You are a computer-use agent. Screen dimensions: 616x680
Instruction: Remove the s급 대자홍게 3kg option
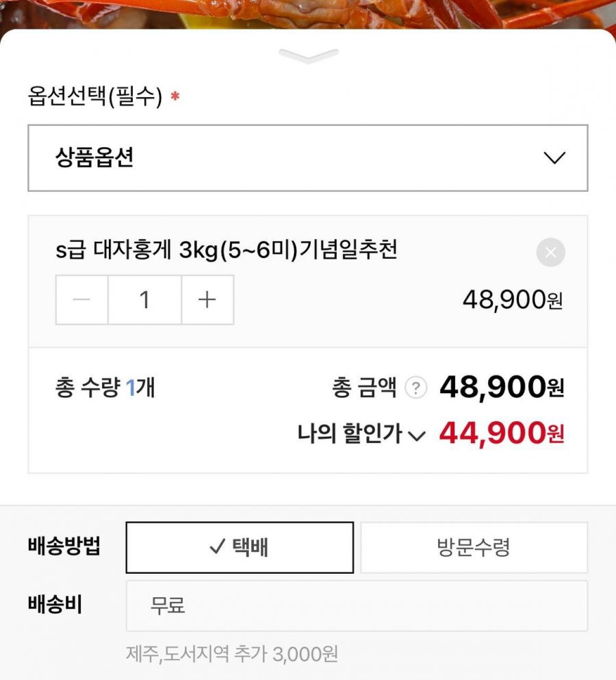(550, 253)
